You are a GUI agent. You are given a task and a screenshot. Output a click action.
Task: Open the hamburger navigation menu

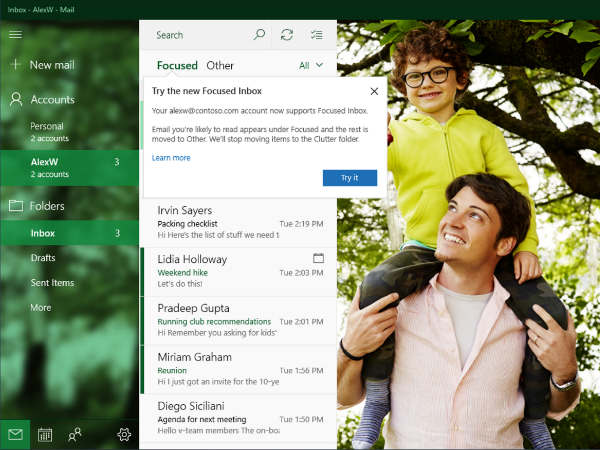[15, 34]
